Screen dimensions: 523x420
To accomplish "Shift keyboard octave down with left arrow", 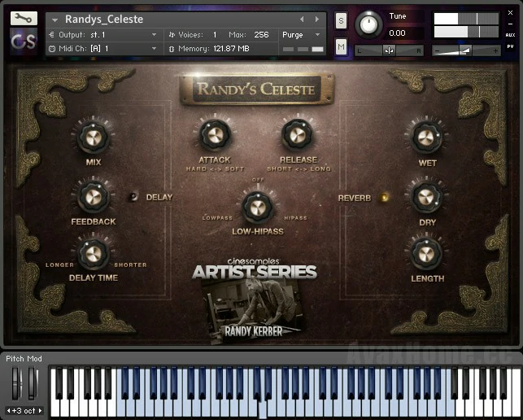I will (8, 411).
